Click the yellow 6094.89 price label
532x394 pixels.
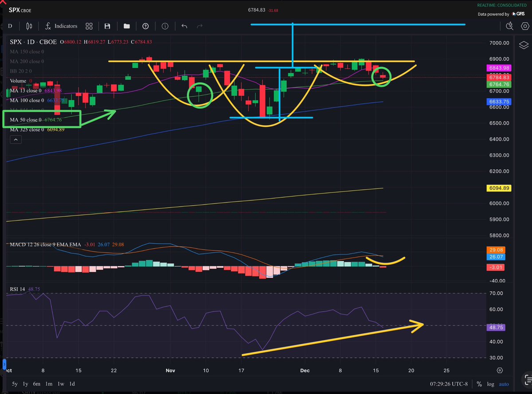[x=499, y=188]
